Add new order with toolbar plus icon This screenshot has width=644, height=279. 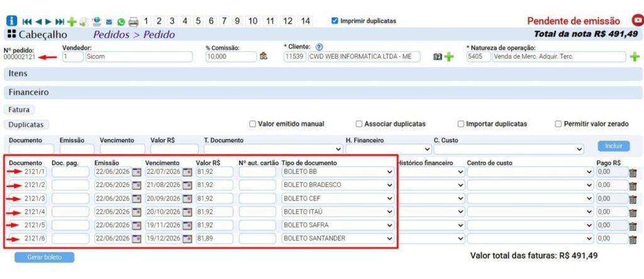point(72,22)
